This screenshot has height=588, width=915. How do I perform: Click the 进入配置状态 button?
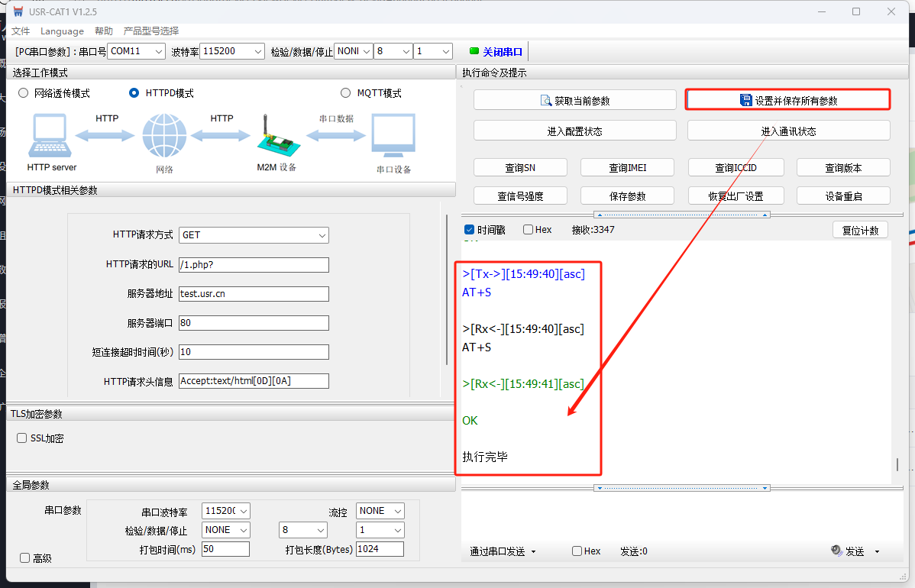pyautogui.click(x=574, y=131)
